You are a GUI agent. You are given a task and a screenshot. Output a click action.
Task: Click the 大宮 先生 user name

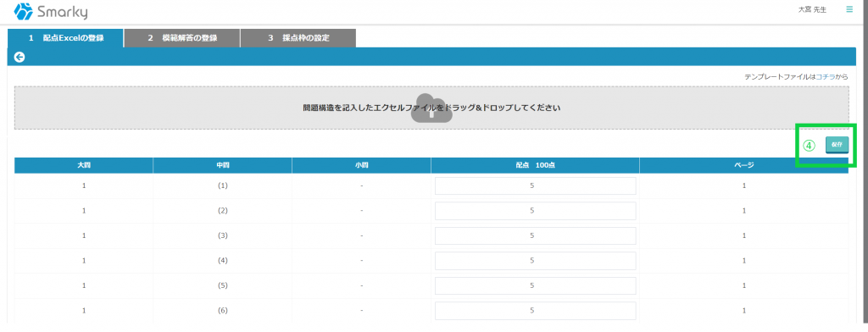click(812, 10)
